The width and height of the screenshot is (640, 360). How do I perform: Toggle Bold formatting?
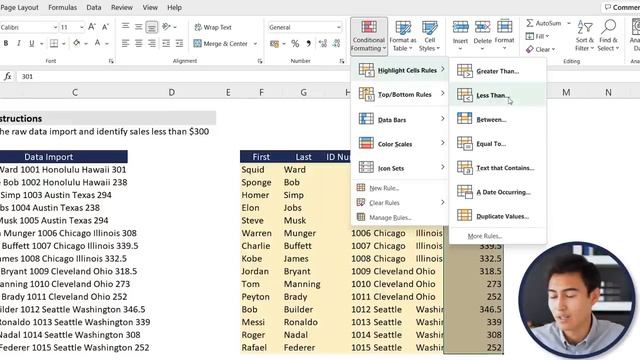[x=6, y=43]
